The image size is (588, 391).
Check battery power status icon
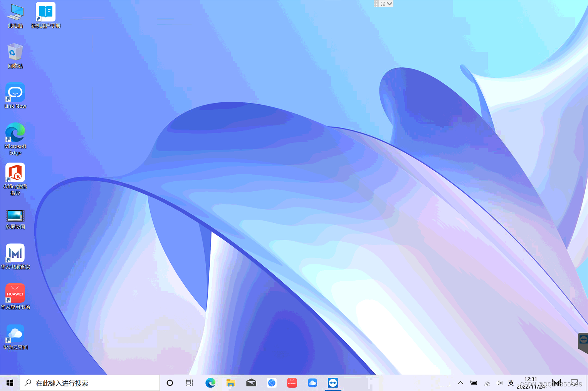(x=474, y=383)
